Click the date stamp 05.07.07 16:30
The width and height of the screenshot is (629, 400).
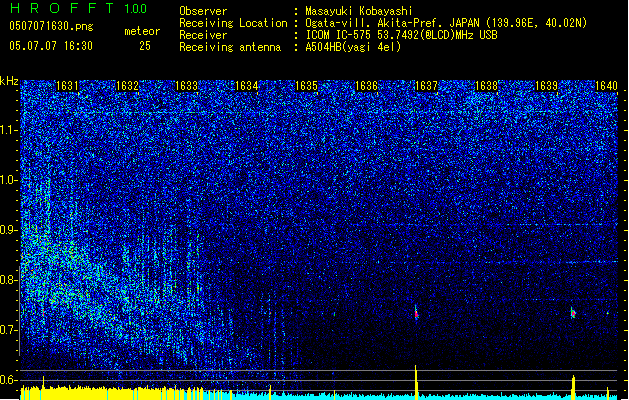pos(51,45)
